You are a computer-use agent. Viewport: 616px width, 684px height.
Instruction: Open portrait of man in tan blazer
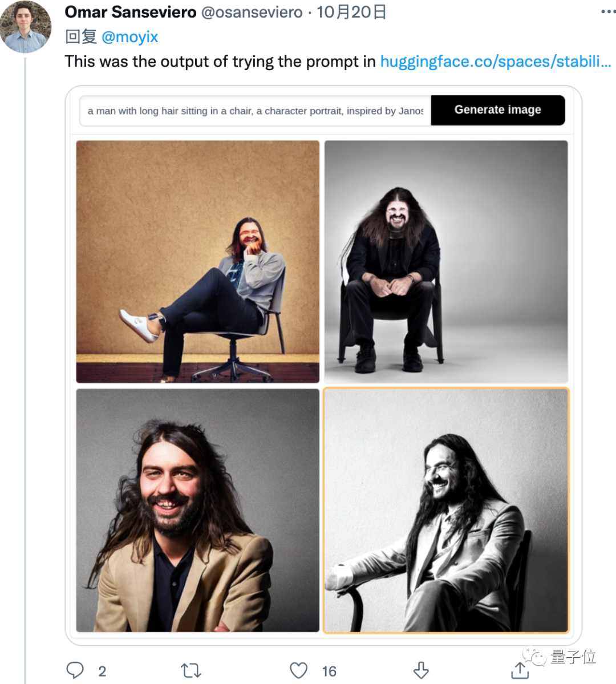[197, 510]
